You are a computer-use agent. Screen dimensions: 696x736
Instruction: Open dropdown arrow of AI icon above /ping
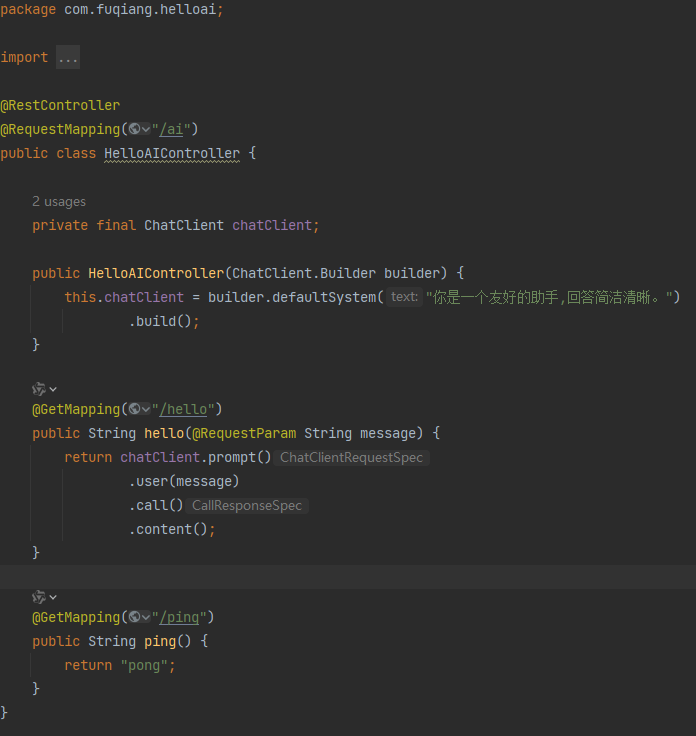tap(53, 598)
